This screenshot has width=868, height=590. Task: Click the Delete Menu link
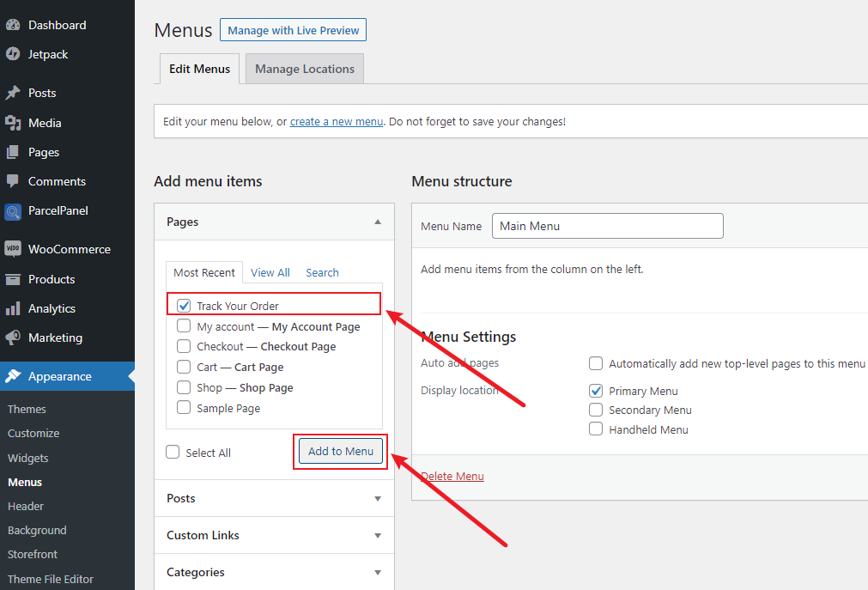tap(452, 476)
